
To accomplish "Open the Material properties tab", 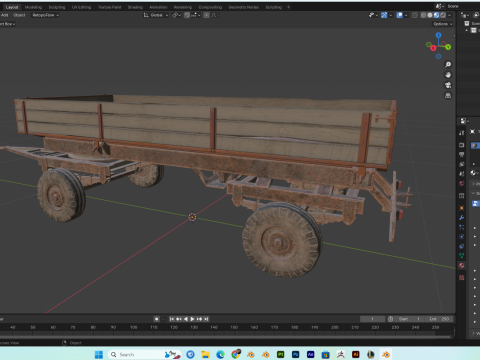I will [462, 266].
